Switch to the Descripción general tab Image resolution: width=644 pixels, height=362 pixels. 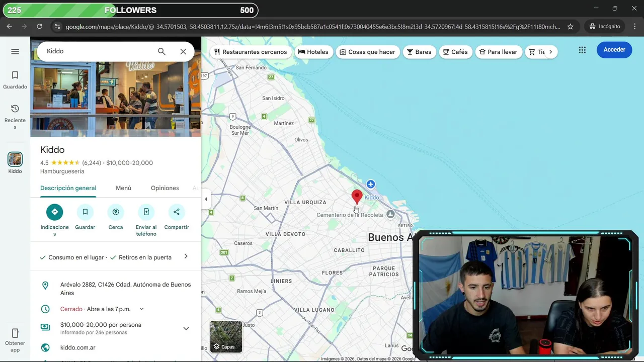68,188
